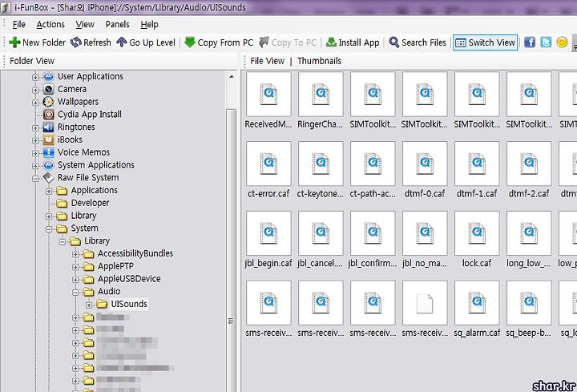Expand the AccessibilityBundles folder node
Image resolution: width=577 pixels, height=392 pixels.
tap(75, 254)
